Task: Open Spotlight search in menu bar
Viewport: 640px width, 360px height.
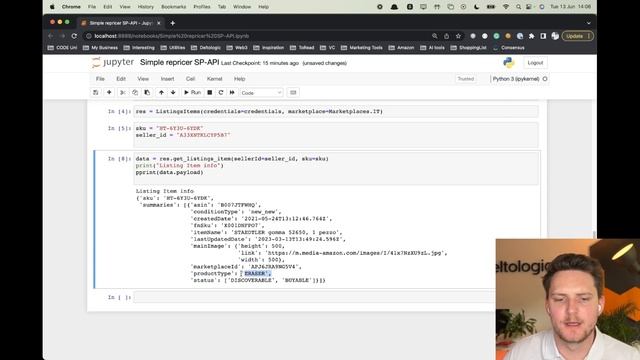Action: 518,7
